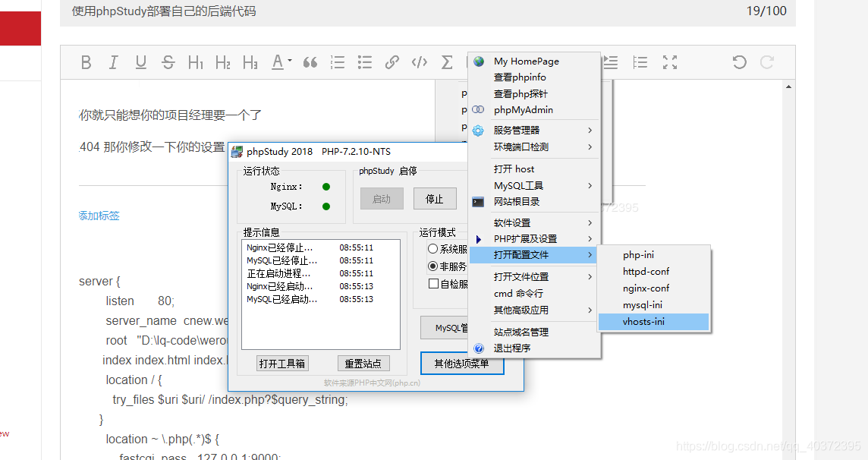Click article title input field
868x460 pixels.
click(427, 11)
